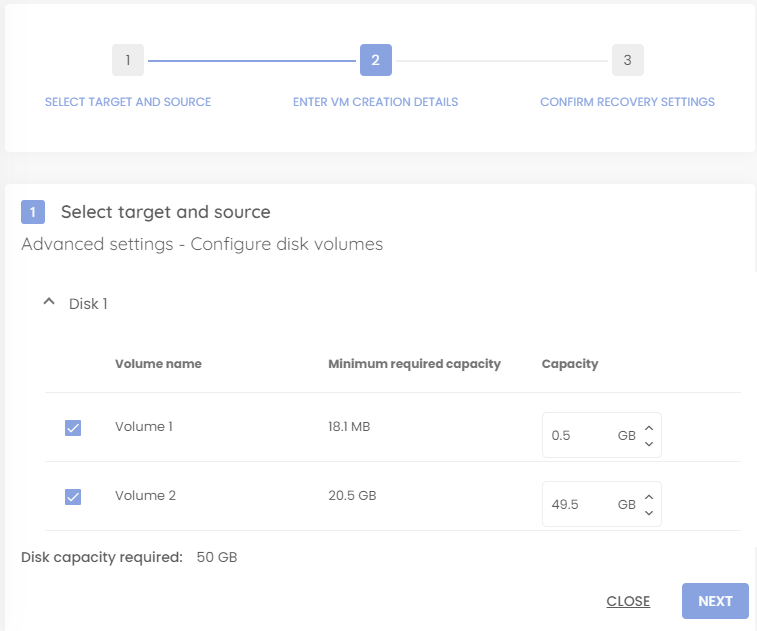
Task: Select the Volume 2 name text
Action: coord(145,496)
